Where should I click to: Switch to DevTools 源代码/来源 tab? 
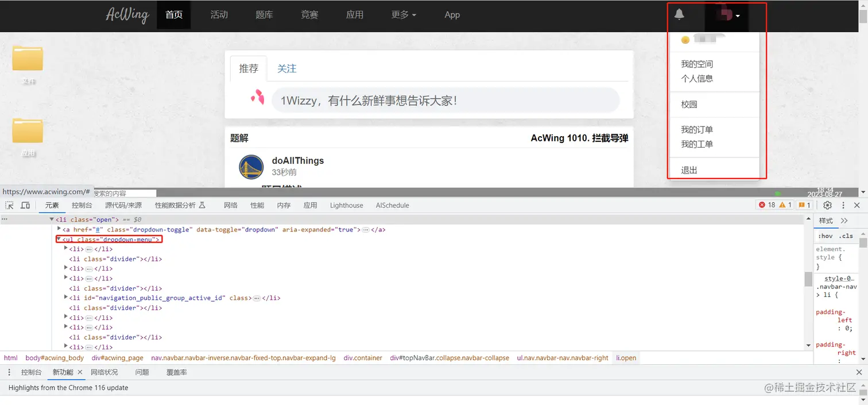(123, 205)
